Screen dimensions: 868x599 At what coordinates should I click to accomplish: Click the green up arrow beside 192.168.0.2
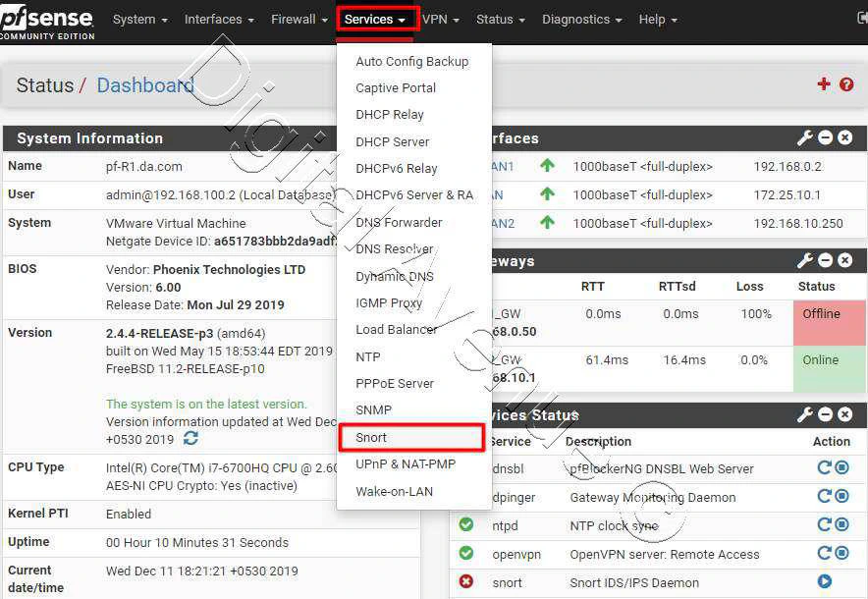pyautogui.click(x=548, y=166)
